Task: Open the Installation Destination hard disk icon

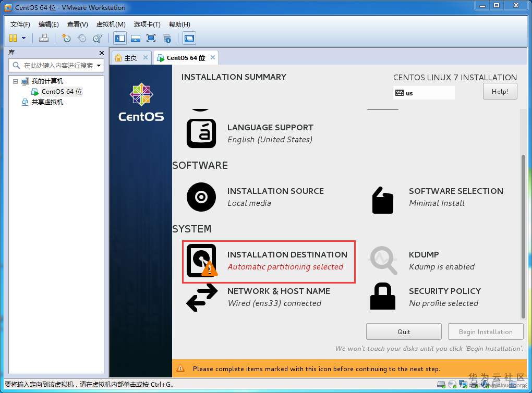Action: pyautogui.click(x=201, y=261)
